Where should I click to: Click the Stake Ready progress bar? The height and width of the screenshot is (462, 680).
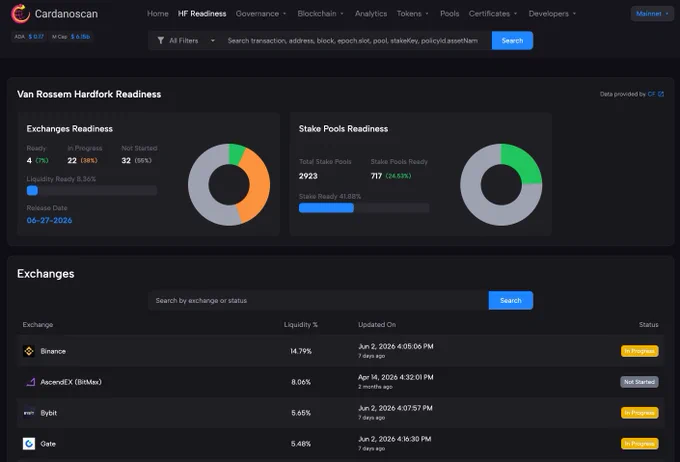[x=364, y=208]
